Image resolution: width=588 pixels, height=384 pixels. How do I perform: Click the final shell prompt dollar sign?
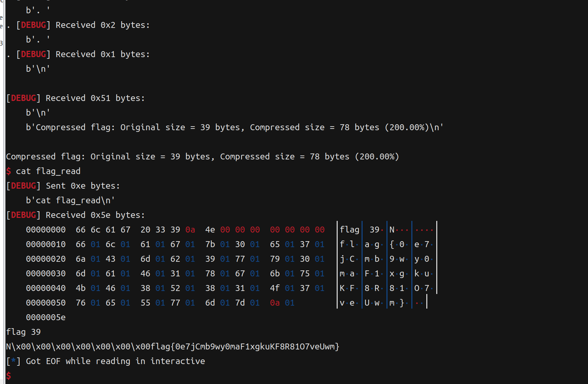9,376
